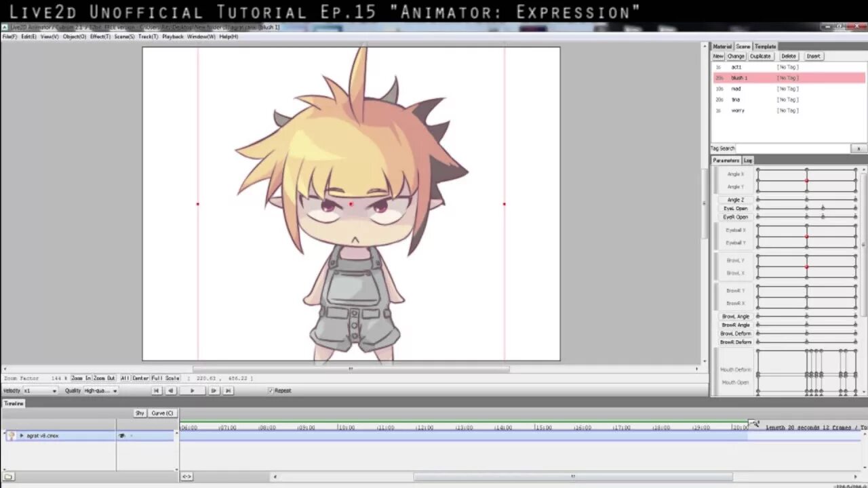Switch to the Scene tab

(x=743, y=47)
